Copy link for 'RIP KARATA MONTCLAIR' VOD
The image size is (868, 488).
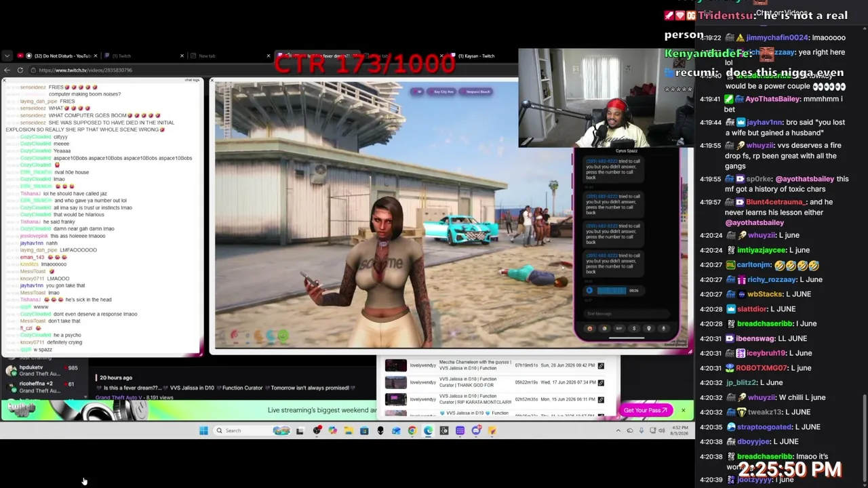(601, 399)
